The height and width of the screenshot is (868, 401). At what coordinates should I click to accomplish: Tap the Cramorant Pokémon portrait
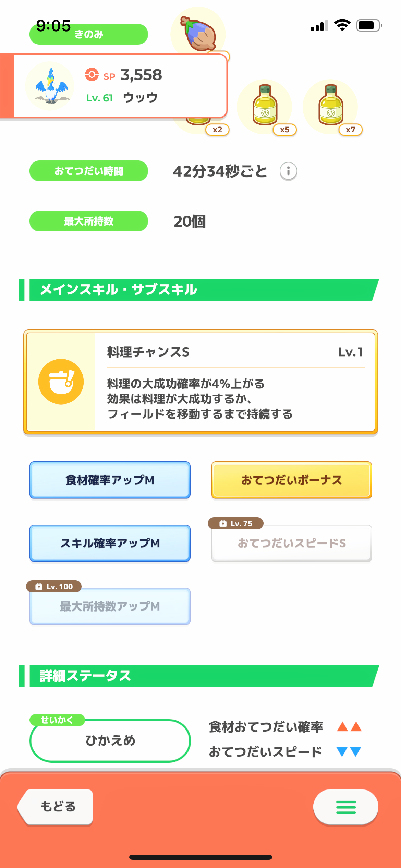coord(50,86)
